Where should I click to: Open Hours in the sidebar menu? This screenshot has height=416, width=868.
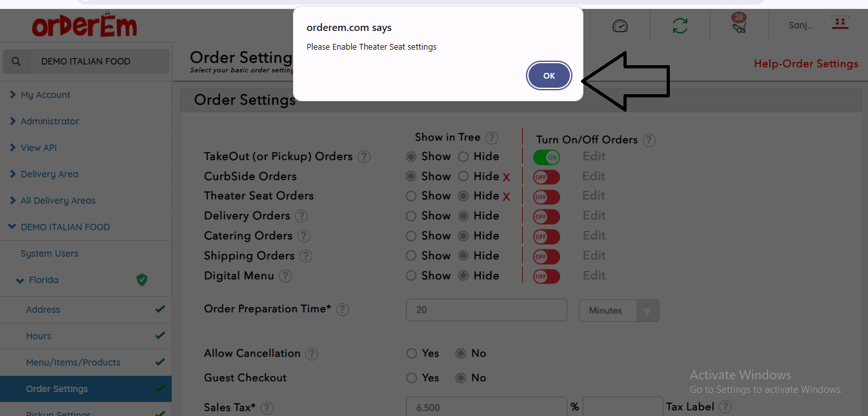pyautogui.click(x=39, y=336)
